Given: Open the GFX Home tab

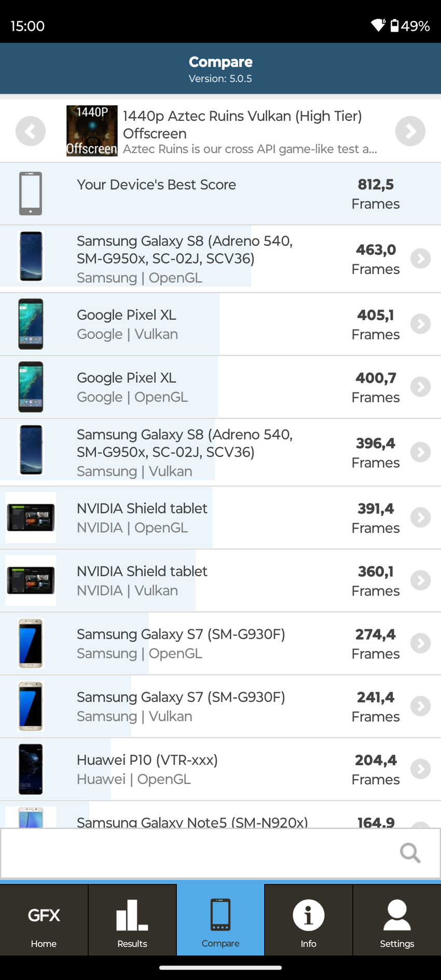Looking at the screenshot, I should 44,920.
